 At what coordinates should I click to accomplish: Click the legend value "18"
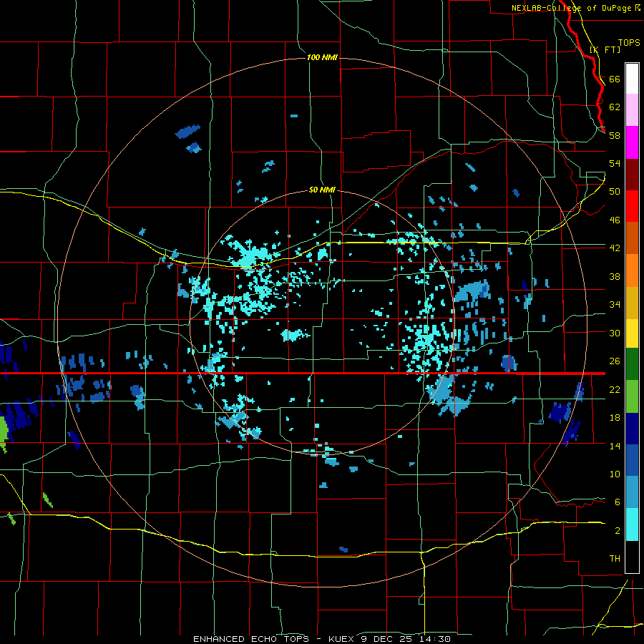tap(615, 418)
